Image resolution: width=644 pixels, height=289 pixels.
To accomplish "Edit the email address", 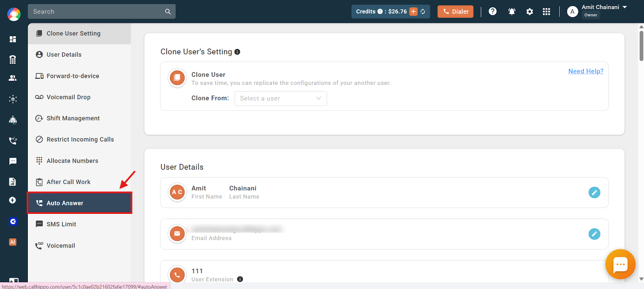I will [594, 234].
